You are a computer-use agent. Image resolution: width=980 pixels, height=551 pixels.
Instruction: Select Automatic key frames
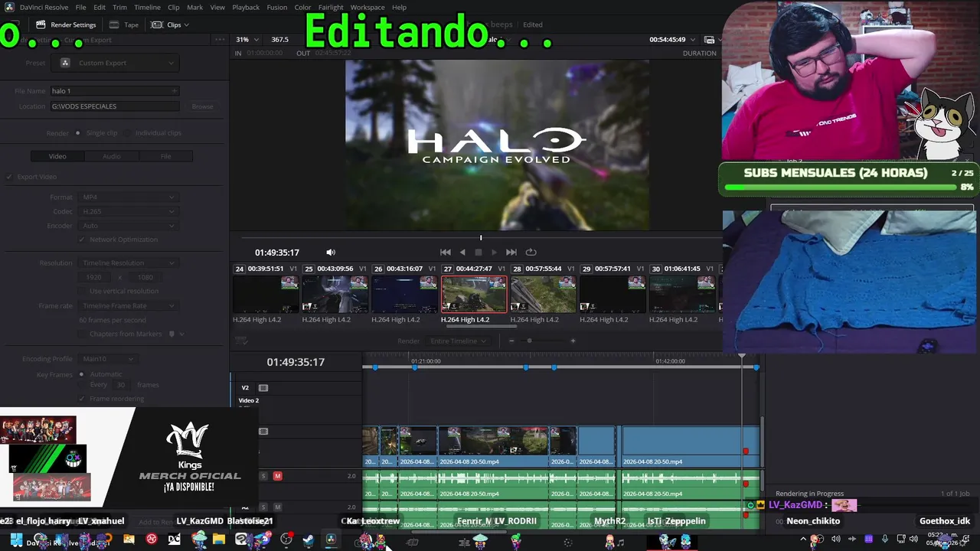click(81, 374)
